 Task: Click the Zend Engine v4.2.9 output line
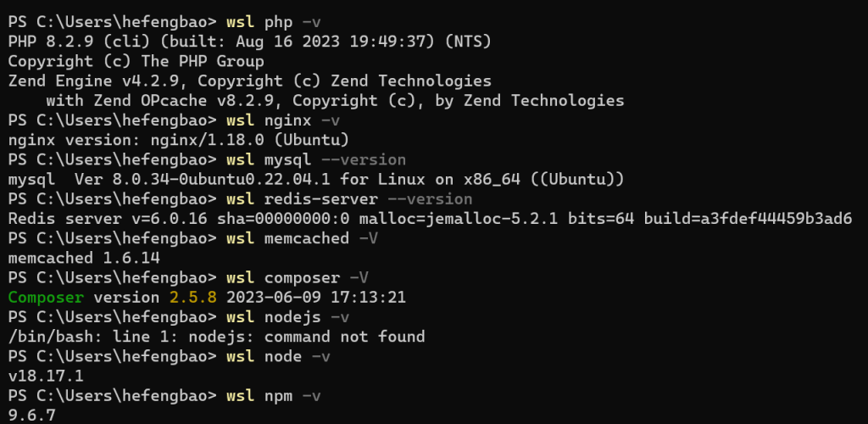[249, 81]
